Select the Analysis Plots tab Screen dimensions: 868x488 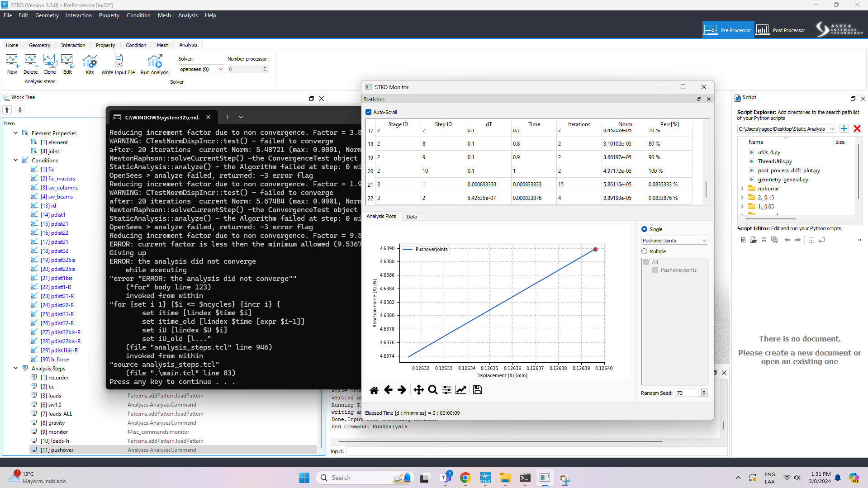tap(381, 216)
